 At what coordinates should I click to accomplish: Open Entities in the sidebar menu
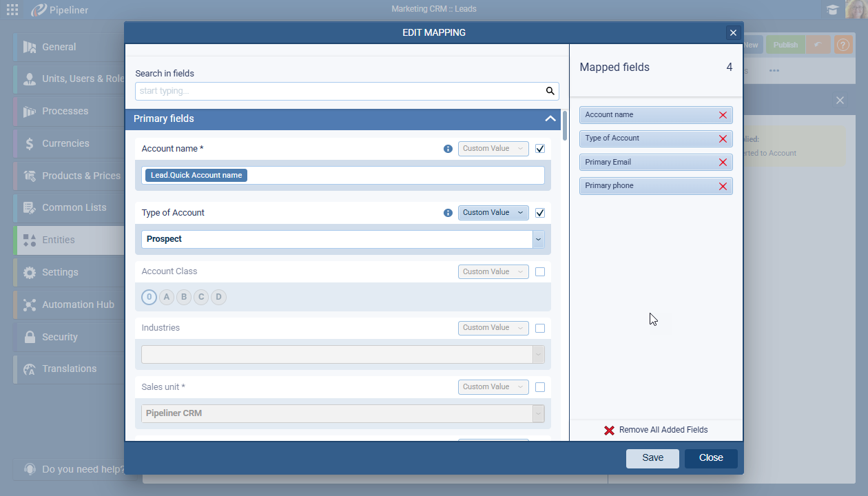click(x=59, y=240)
